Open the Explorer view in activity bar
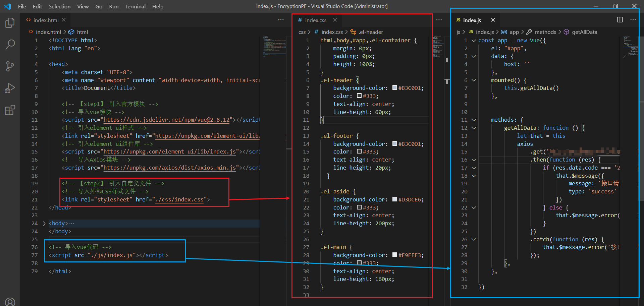This screenshot has height=306, width=644. 10,23
